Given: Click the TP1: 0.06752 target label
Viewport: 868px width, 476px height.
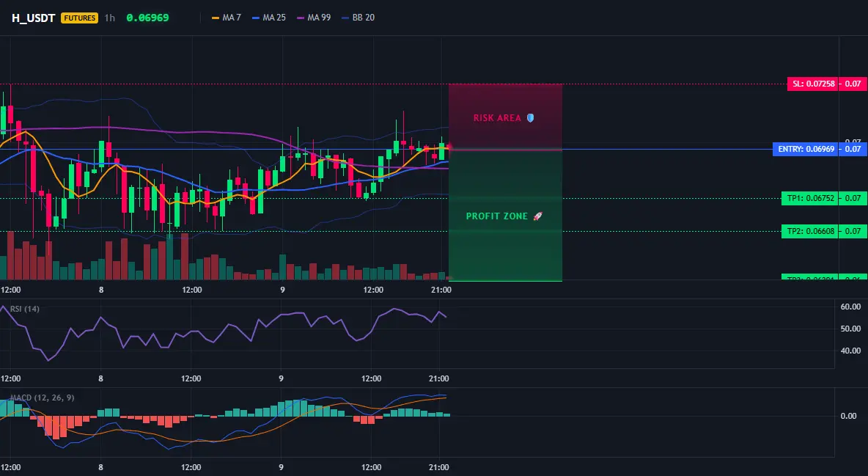Looking at the screenshot, I should click(x=809, y=198).
